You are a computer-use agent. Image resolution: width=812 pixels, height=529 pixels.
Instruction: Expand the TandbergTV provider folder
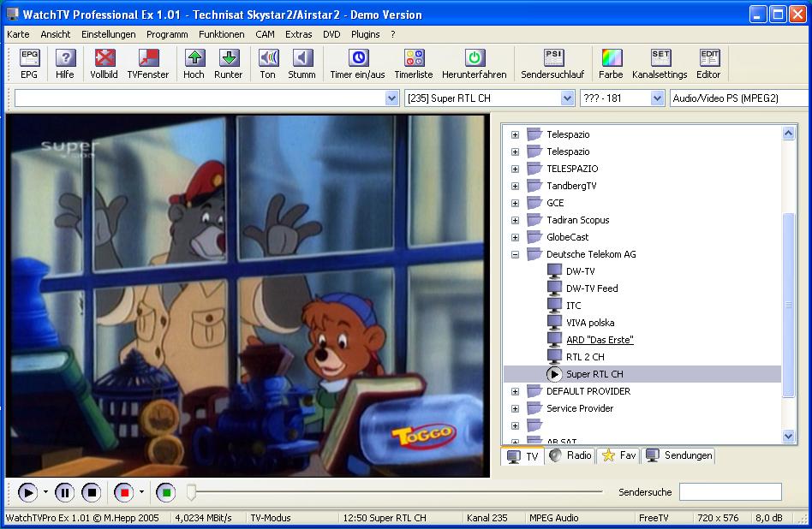[515, 186]
